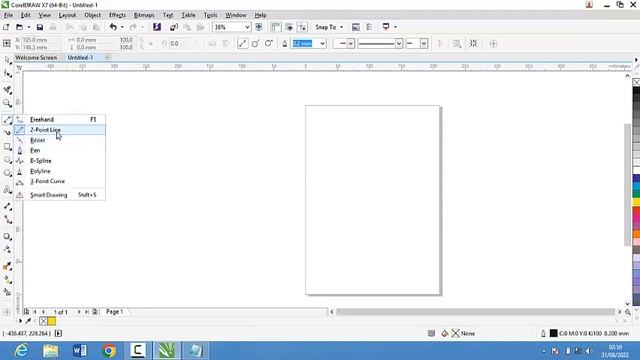Select the Text tool in the toolbox
The width and height of the screenshot is (640, 360).
tap(7, 189)
